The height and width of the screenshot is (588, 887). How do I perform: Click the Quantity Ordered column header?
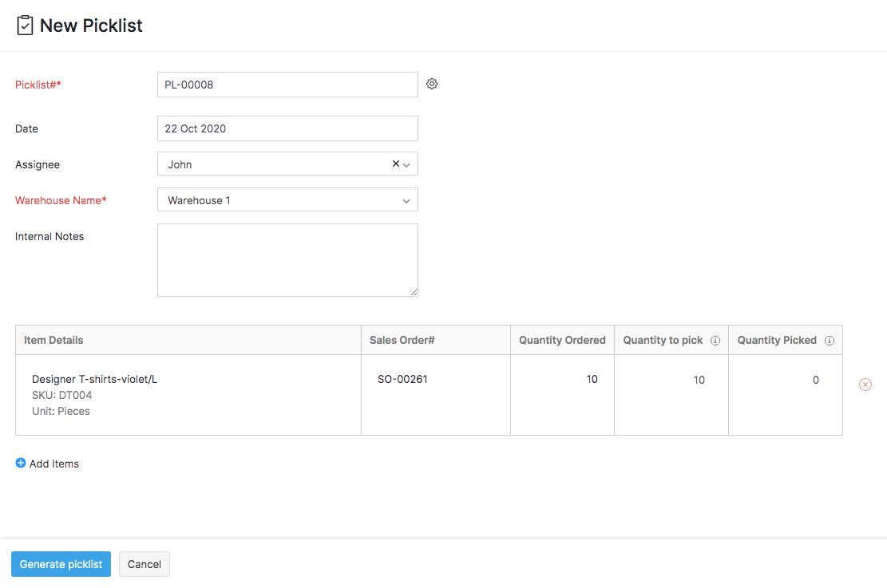pos(561,340)
